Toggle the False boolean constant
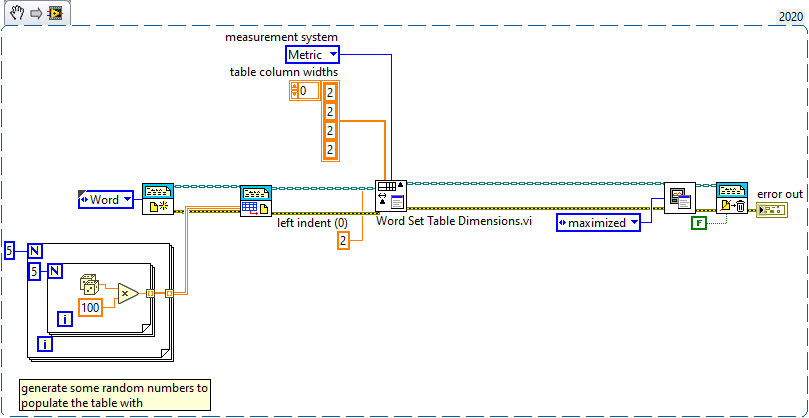 click(x=699, y=223)
